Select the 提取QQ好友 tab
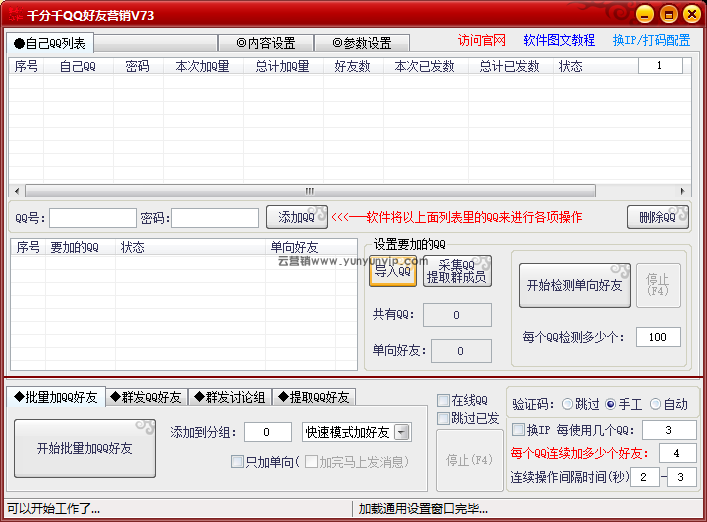This screenshot has height=522, width=707. (x=314, y=397)
